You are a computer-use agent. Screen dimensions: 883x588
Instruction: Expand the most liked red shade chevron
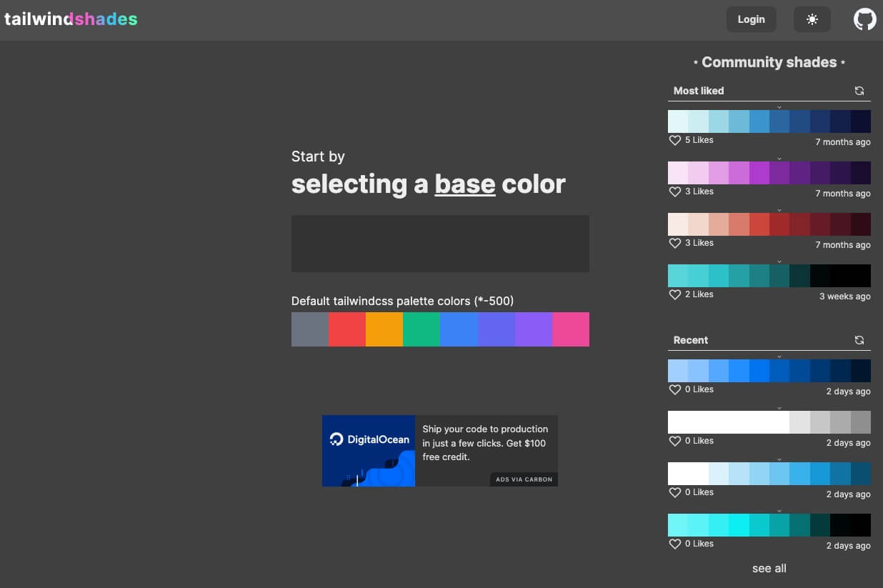(x=779, y=210)
